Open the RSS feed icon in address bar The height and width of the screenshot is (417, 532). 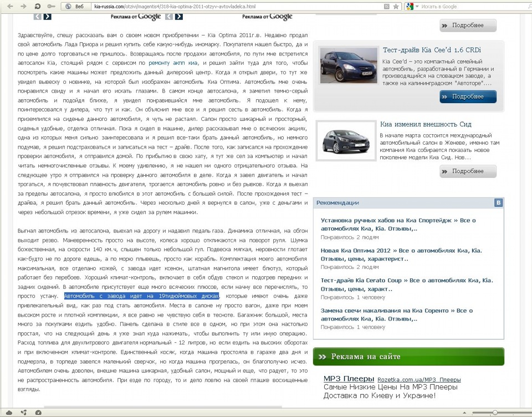(386, 7)
